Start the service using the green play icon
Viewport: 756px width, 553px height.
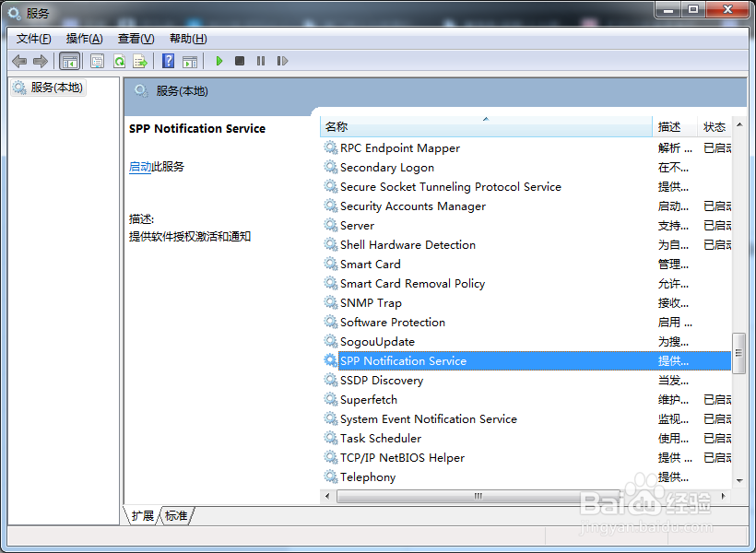point(219,61)
